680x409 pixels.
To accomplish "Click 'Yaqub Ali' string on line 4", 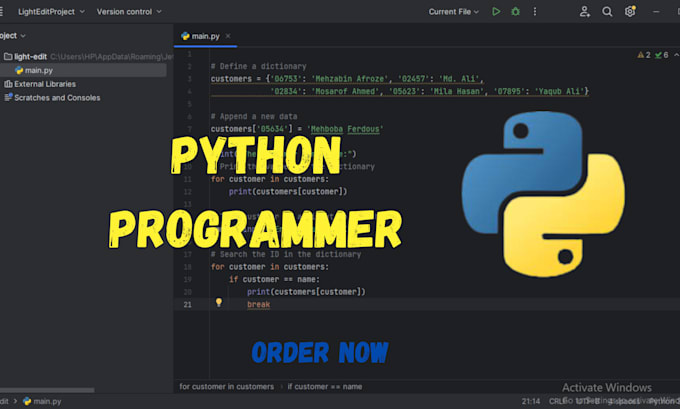I will pos(559,91).
